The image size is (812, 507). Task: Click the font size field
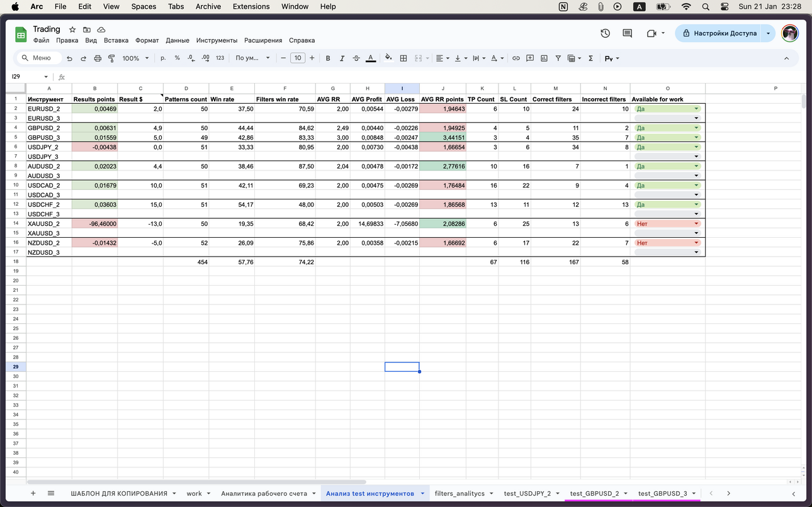298,58
